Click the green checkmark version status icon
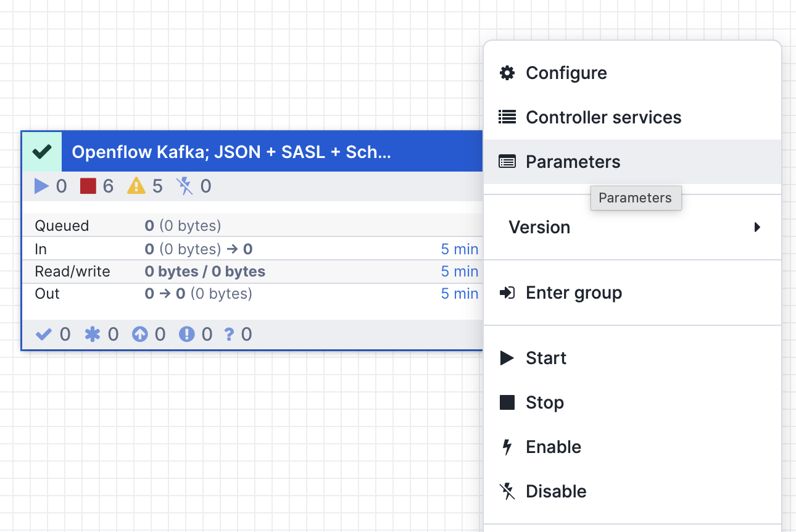This screenshot has width=796, height=532. tap(42, 152)
